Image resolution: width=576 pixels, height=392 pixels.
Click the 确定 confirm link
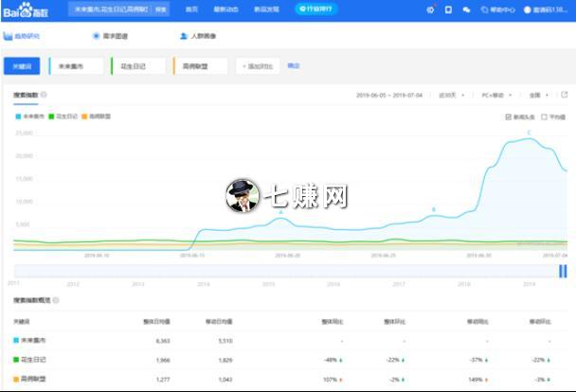pyautogui.click(x=294, y=65)
